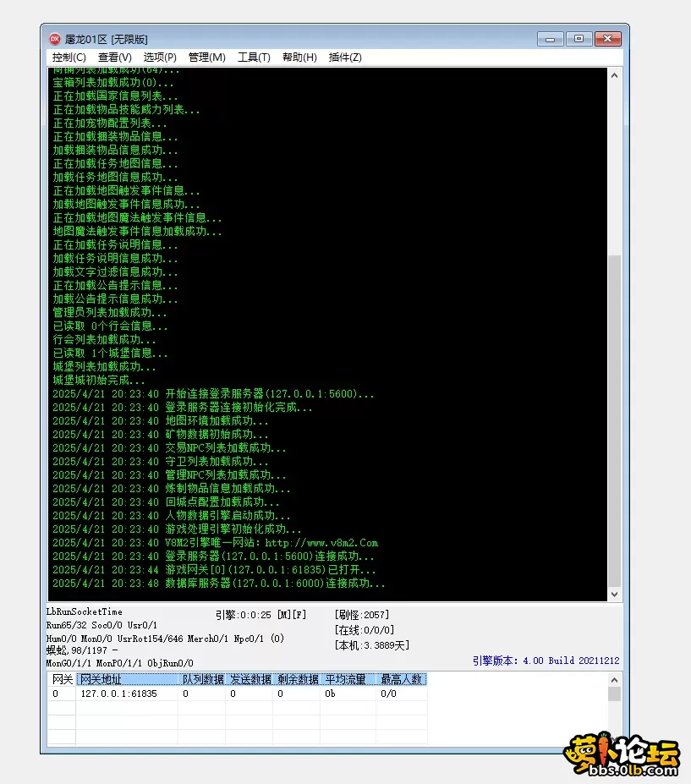Viewport: 691px width, 784px height.
Task: Open the 选项(P) menu
Action: (x=160, y=58)
